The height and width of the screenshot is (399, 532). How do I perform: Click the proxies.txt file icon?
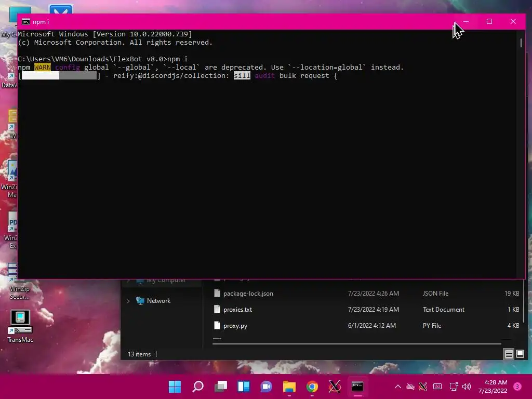coord(217,309)
